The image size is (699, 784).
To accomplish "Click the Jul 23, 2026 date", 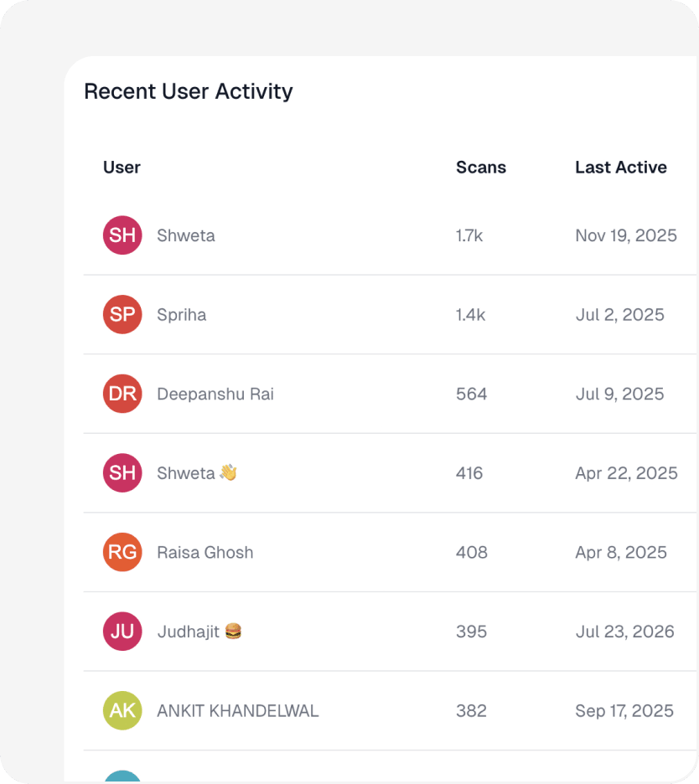I will point(625,632).
